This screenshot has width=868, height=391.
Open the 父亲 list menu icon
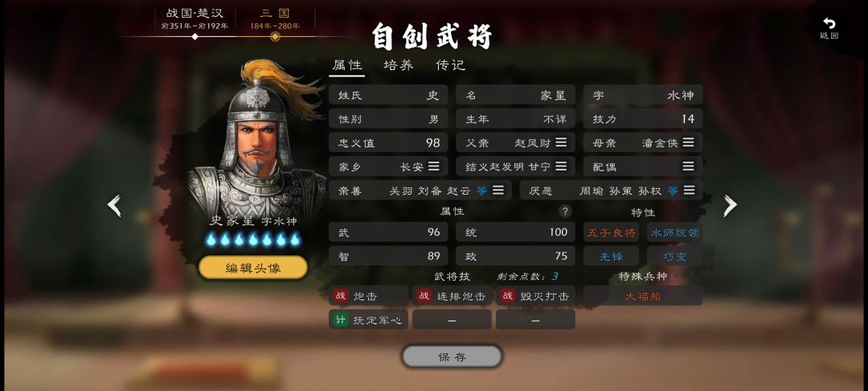(x=561, y=142)
